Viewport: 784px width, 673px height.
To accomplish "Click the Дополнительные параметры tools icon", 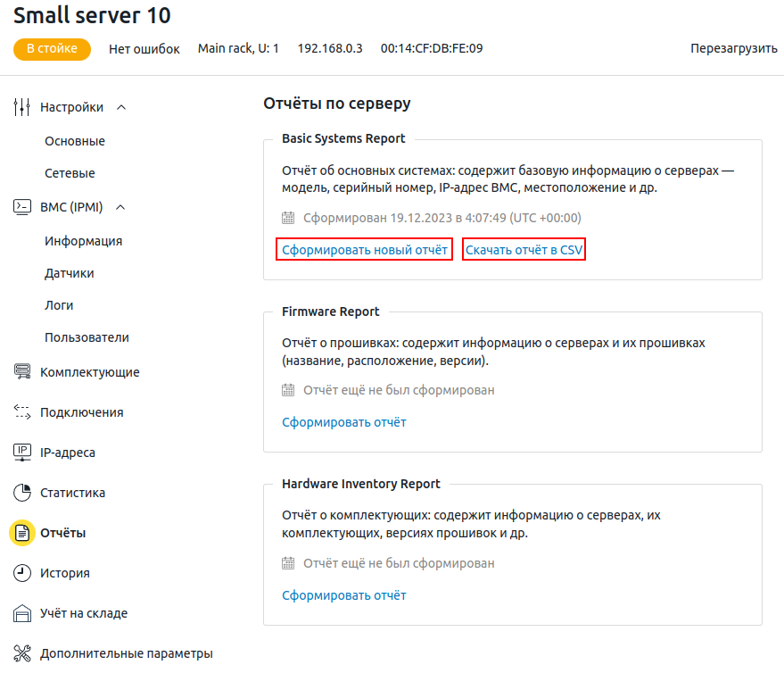I will [22, 653].
